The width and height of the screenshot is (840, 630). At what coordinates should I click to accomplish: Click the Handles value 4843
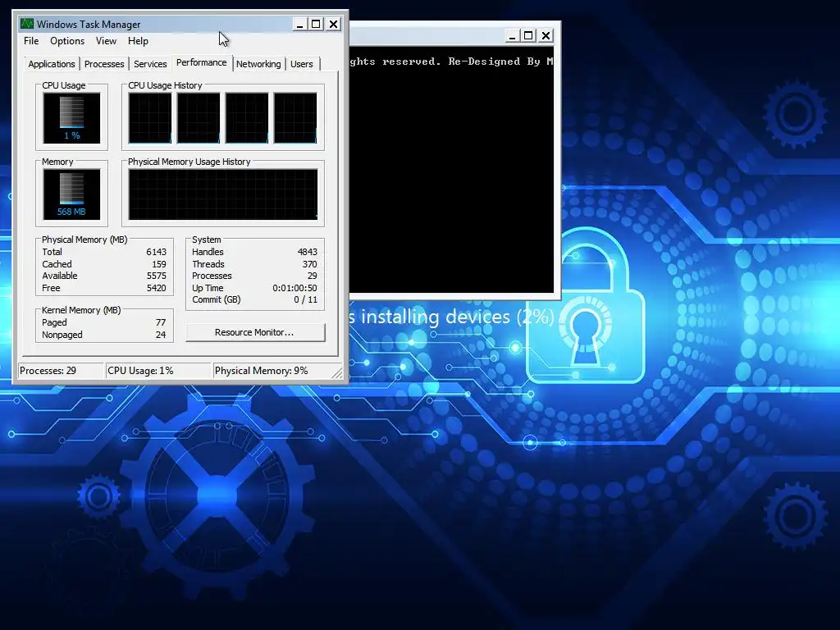[307, 252]
